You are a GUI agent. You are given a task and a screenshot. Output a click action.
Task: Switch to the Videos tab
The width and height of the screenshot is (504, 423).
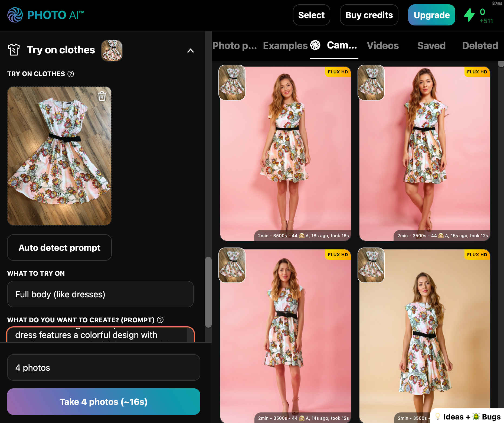coord(383,45)
